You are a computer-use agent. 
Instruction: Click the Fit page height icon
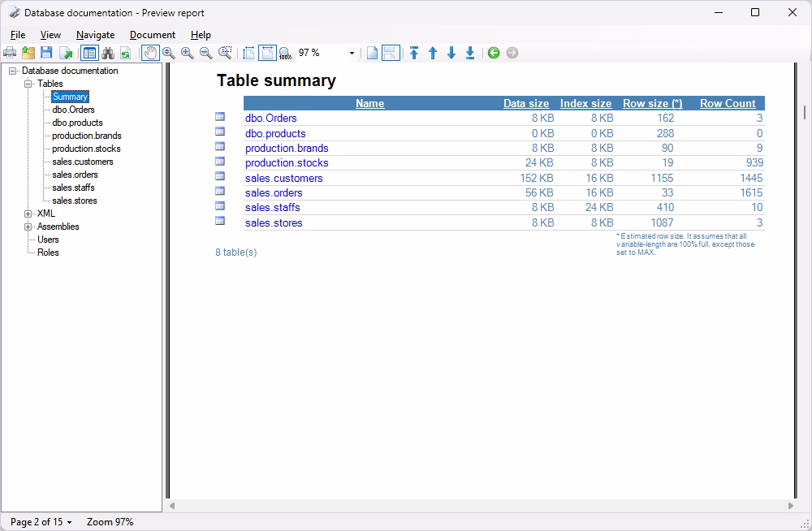(x=248, y=53)
